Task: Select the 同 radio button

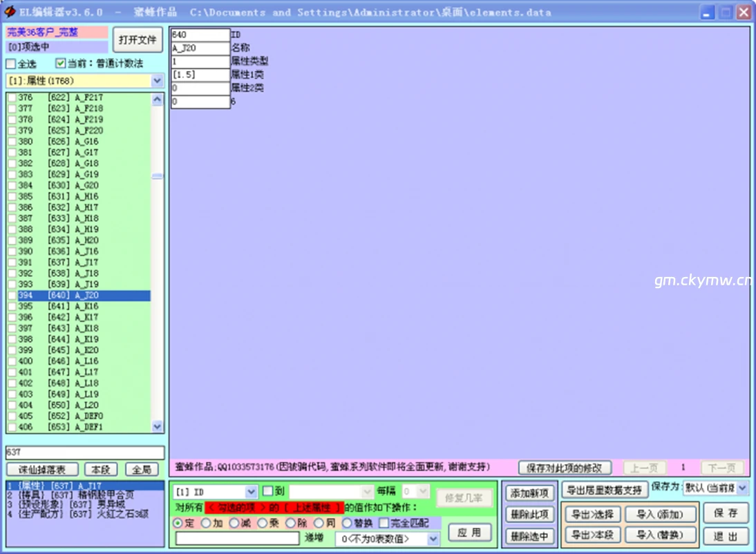Action: click(x=319, y=523)
